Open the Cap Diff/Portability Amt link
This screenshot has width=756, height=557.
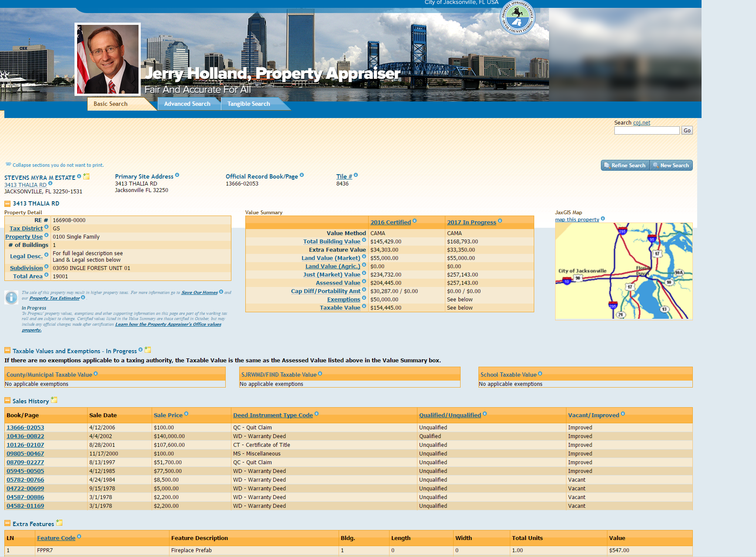(325, 291)
